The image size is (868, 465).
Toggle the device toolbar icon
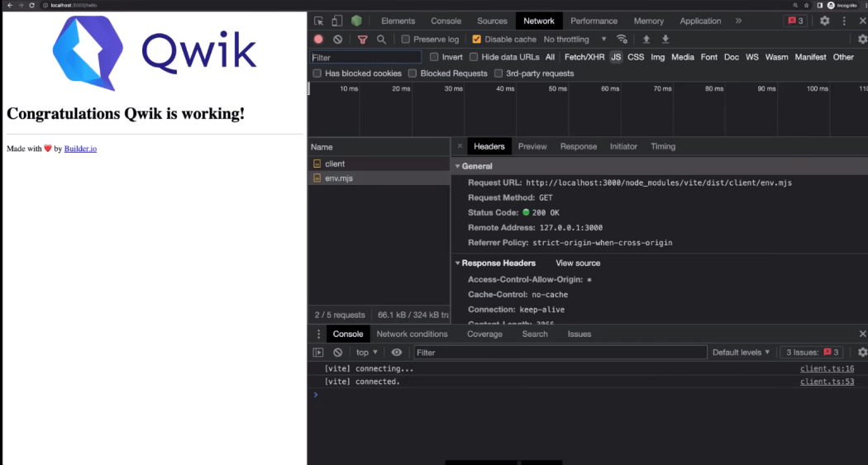point(336,21)
